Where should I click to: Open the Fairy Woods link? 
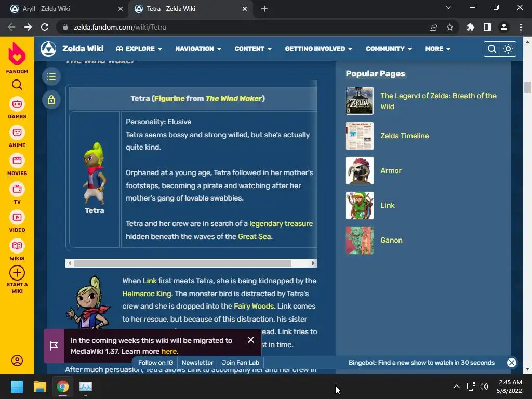pyautogui.click(x=254, y=307)
